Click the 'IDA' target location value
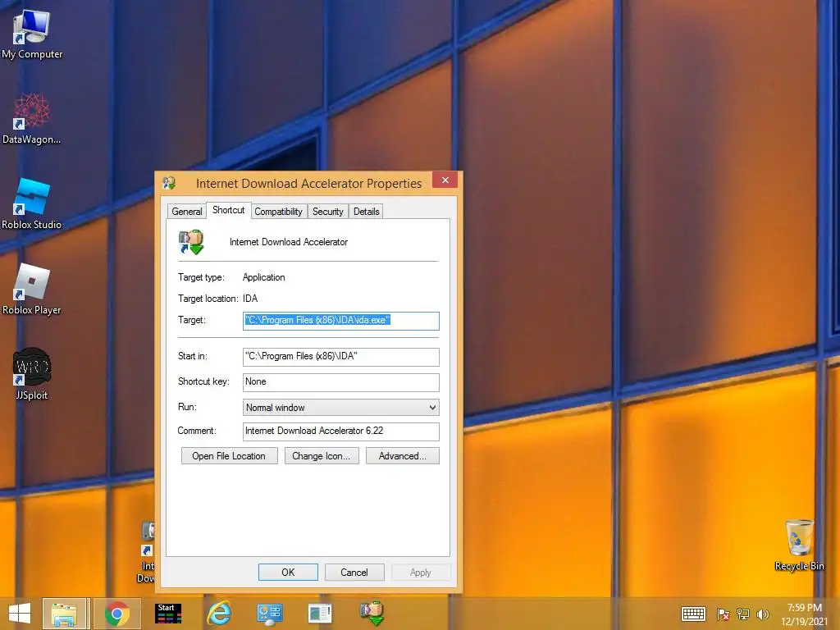Image resolution: width=840 pixels, height=630 pixels. point(250,299)
